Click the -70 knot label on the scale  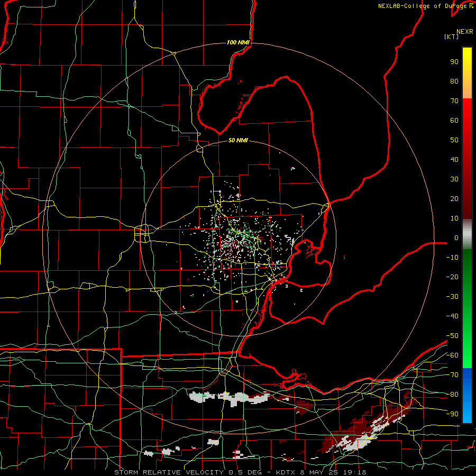(x=452, y=375)
